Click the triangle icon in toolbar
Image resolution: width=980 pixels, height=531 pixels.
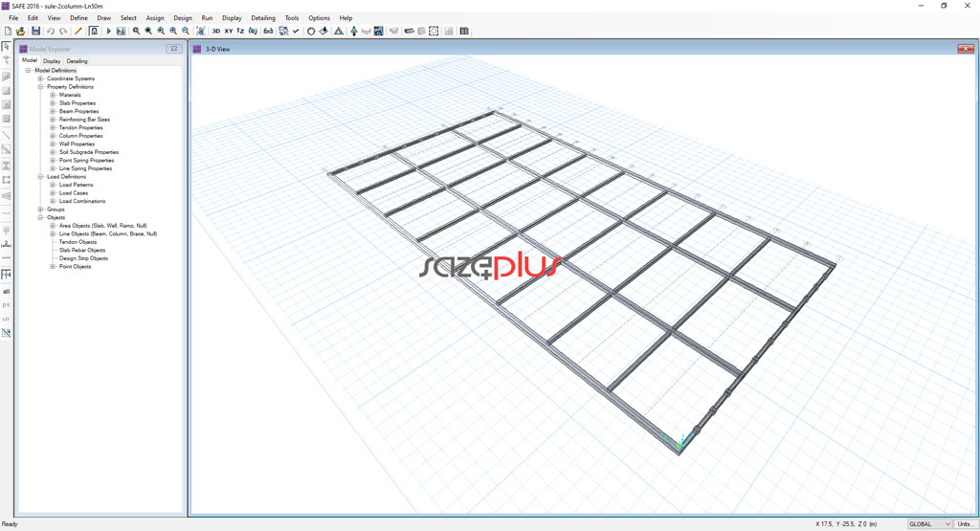(x=339, y=31)
